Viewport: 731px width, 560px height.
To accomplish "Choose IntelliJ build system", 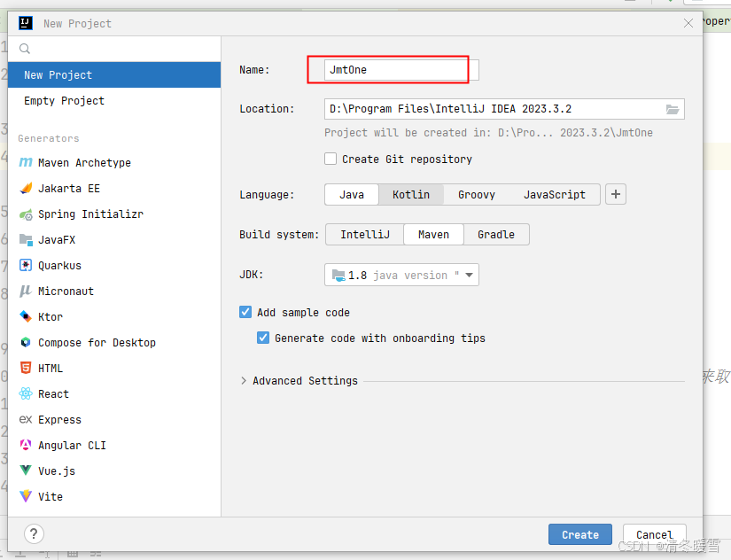I will [365, 235].
